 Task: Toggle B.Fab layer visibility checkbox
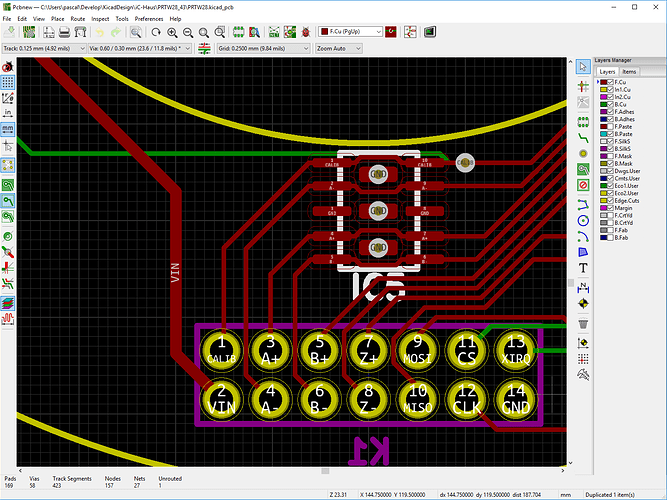pyautogui.click(x=610, y=238)
